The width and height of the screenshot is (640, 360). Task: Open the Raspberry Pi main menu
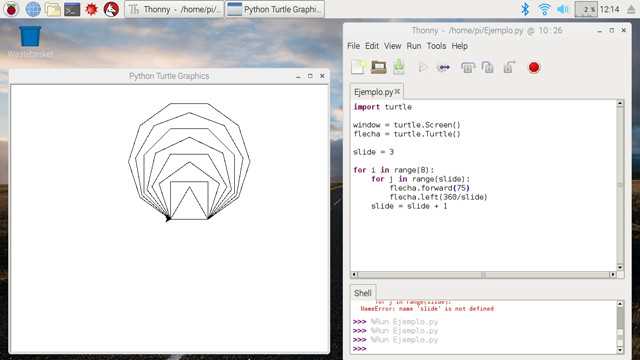(11, 9)
